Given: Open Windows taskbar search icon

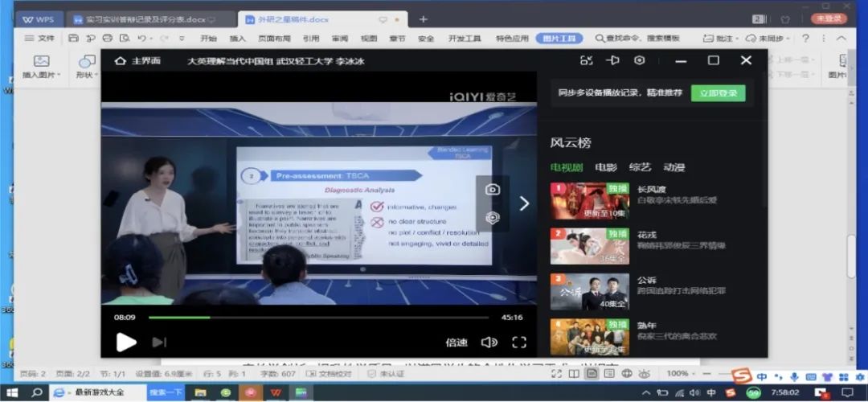Looking at the screenshot, I should (36, 392).
